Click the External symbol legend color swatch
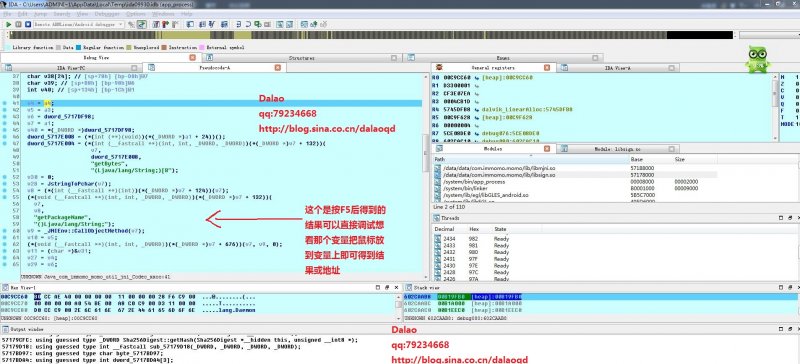 click(202, 47)
